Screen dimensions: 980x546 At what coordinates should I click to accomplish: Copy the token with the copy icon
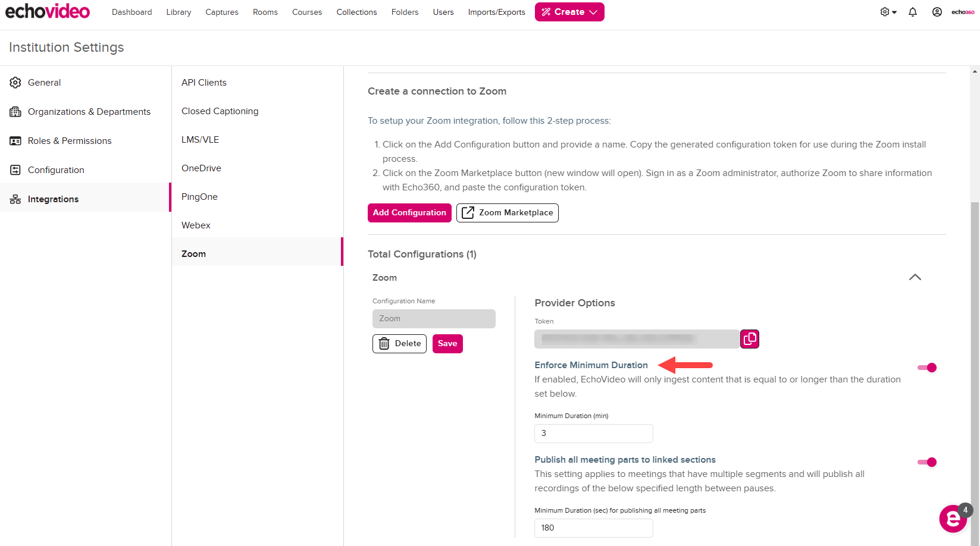[750, 339]
